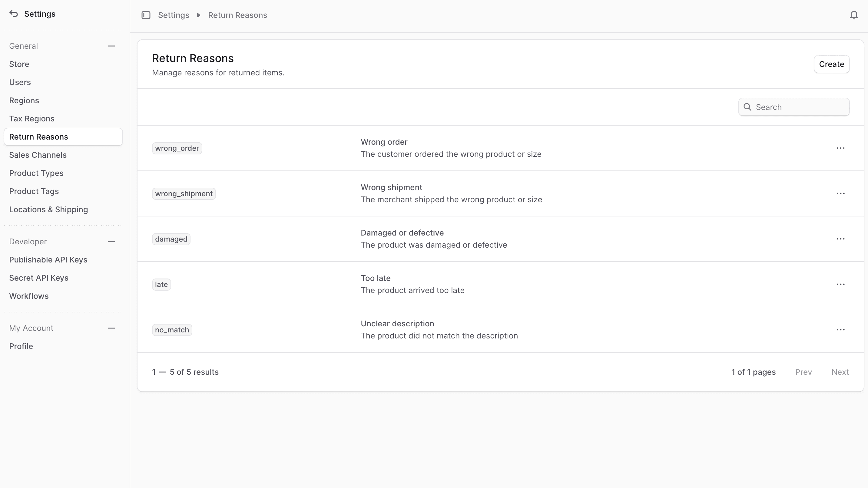Click the back arrow next to Settings
Screen dimensions: 868x488
[14, 14]
